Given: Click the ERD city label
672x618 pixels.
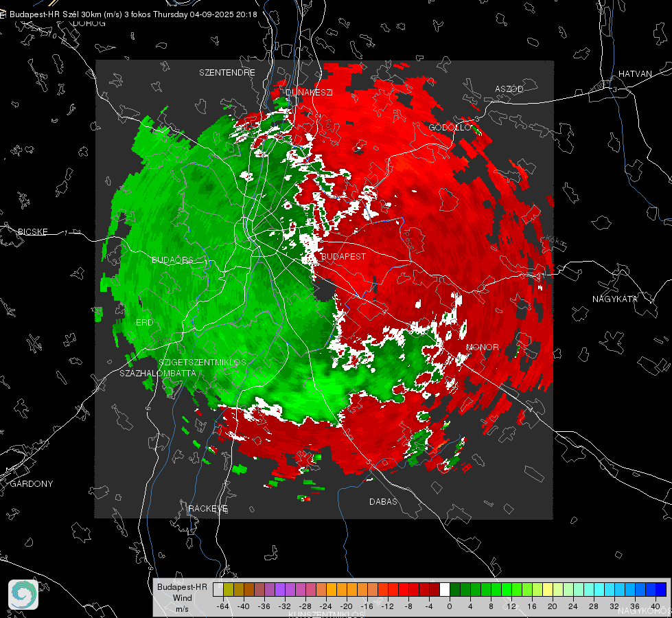Looking at the screenshot, I should point(144,323).
